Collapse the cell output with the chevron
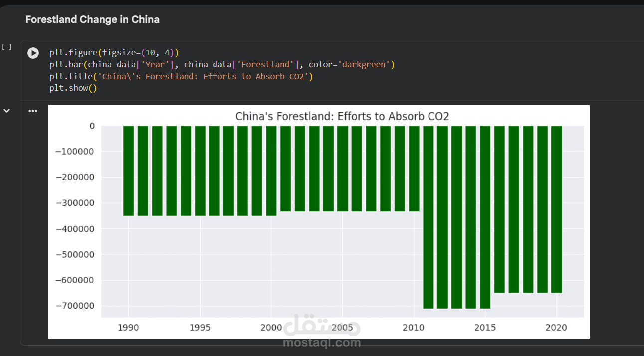The image size is (644, 356). (x=6, y=111)
